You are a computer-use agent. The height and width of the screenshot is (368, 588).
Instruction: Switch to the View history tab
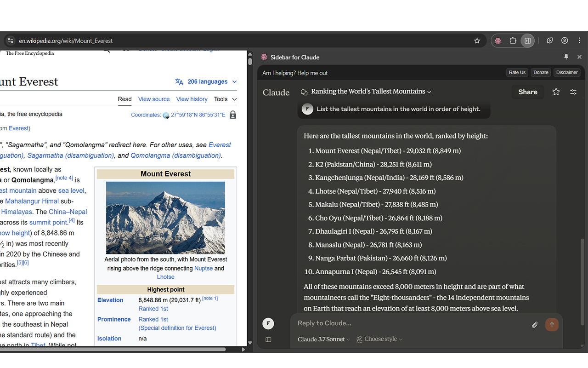[192, 99]
